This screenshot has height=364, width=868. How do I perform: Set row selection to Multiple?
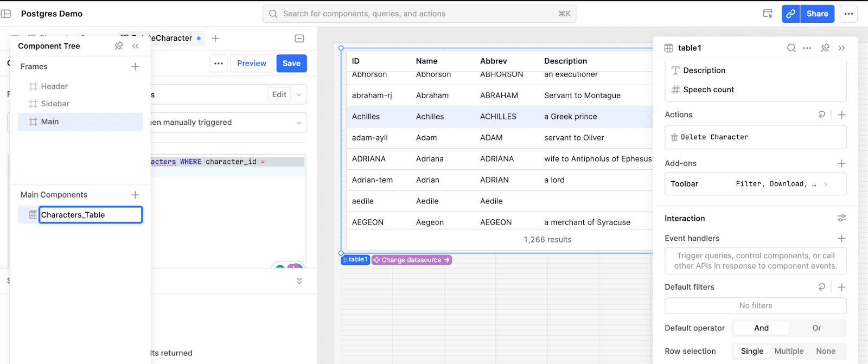point(789,352)
